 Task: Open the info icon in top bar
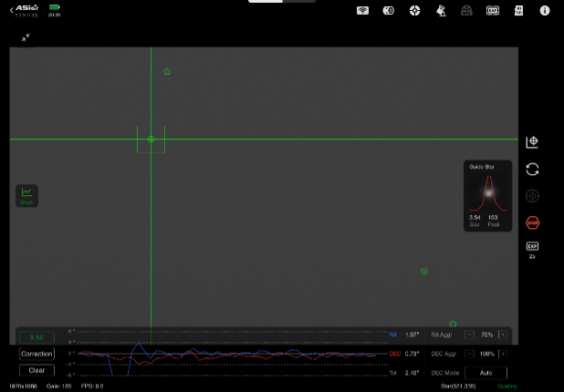[x=545, y=10]
